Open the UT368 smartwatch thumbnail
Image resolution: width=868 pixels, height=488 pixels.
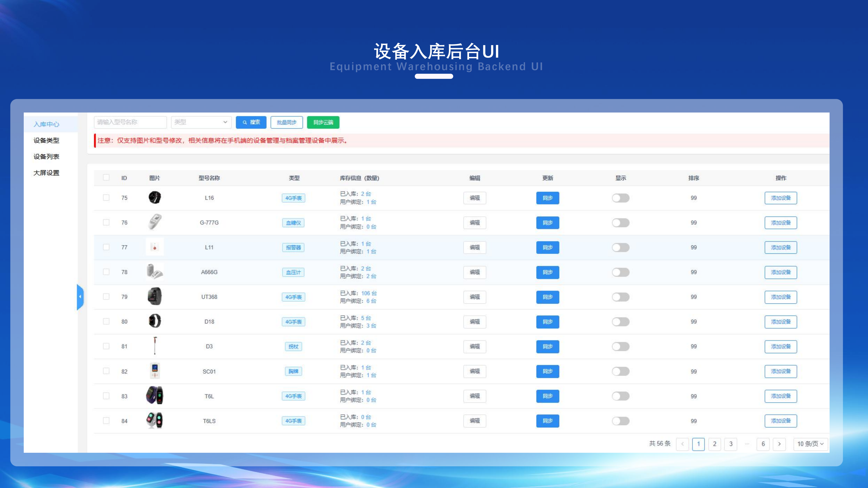coord(155,296)
